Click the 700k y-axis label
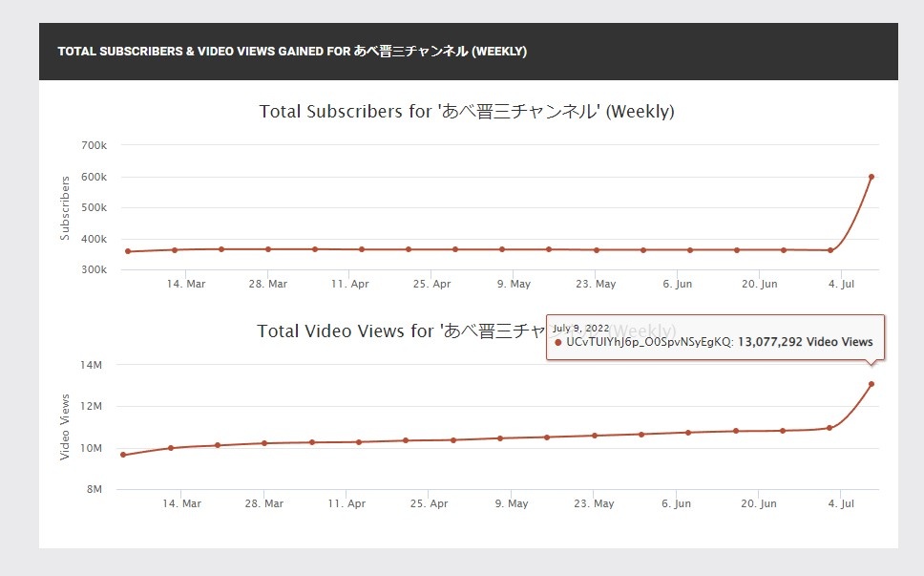This screenshot has height=576, width=924. [x=94, y=145]
